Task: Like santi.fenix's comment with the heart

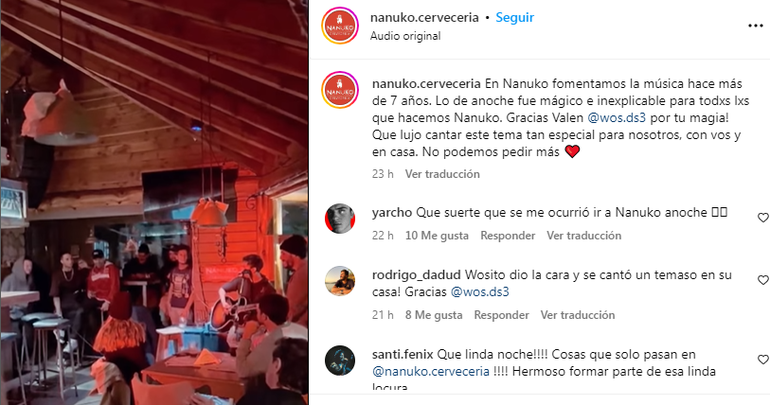Action: click(x=763, y=360)
